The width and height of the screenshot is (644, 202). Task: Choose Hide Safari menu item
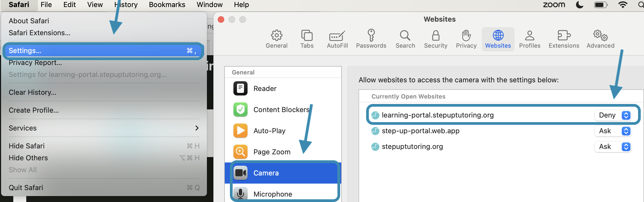pyautogui.click(x=104, y=146)
